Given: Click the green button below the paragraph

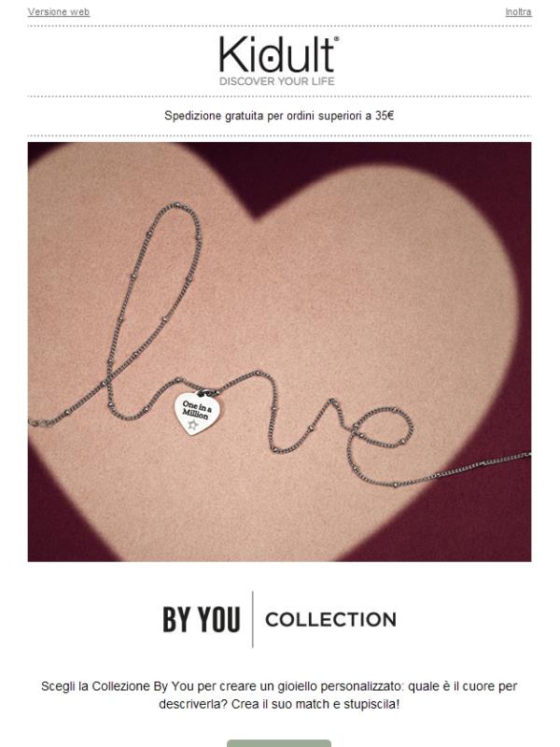Looking at the screenshot, I should coord(279,743).
